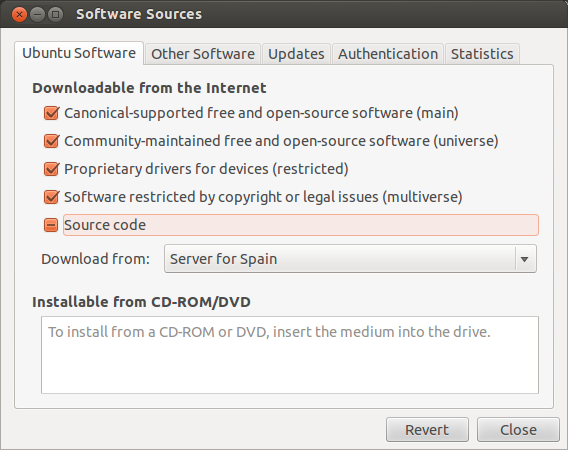This screenshot has width=568, height=450.
Task: Click the Close button at bottom
Action: pyautogui.click(x=518, y=430)
